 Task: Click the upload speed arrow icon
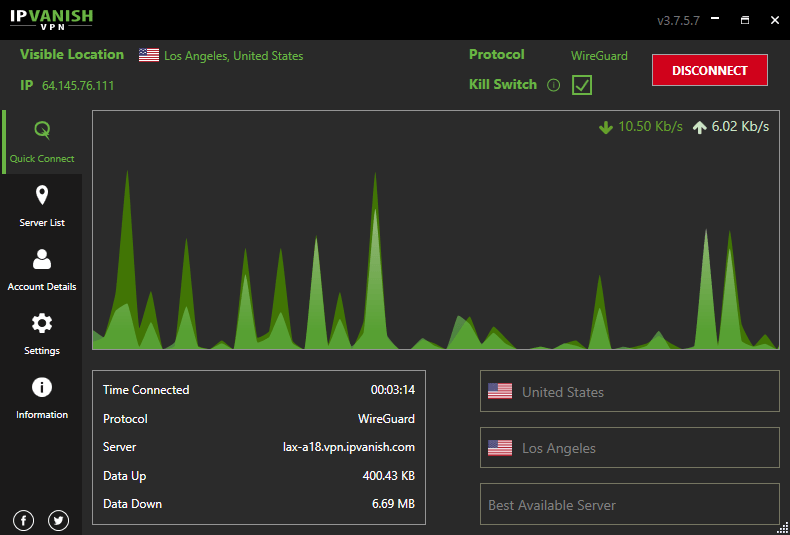(699, 127)
